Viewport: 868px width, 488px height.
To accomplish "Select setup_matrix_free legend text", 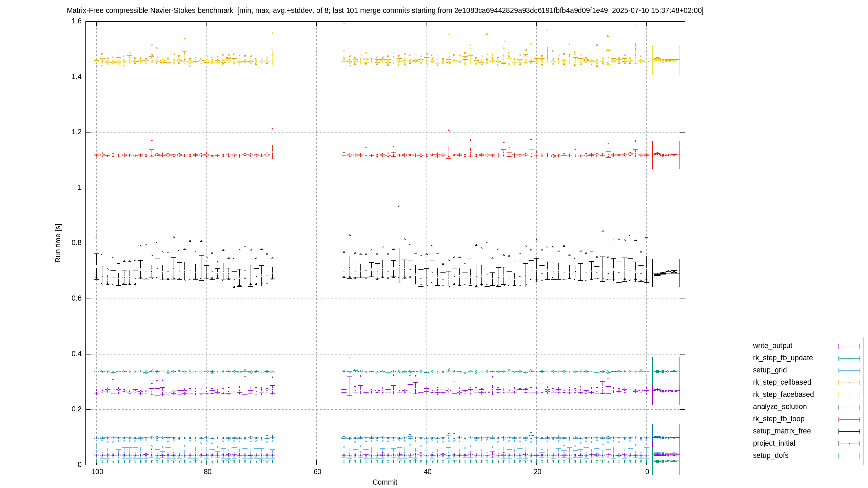I will click(x=782, y=431).
